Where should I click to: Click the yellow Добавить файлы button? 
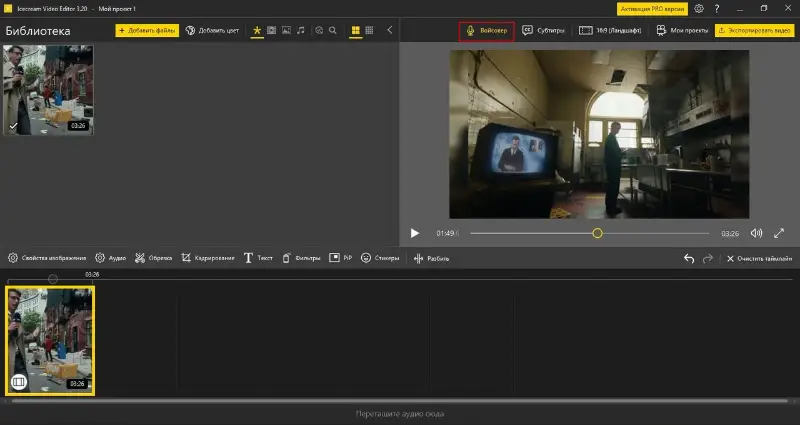tap(147, 31)
